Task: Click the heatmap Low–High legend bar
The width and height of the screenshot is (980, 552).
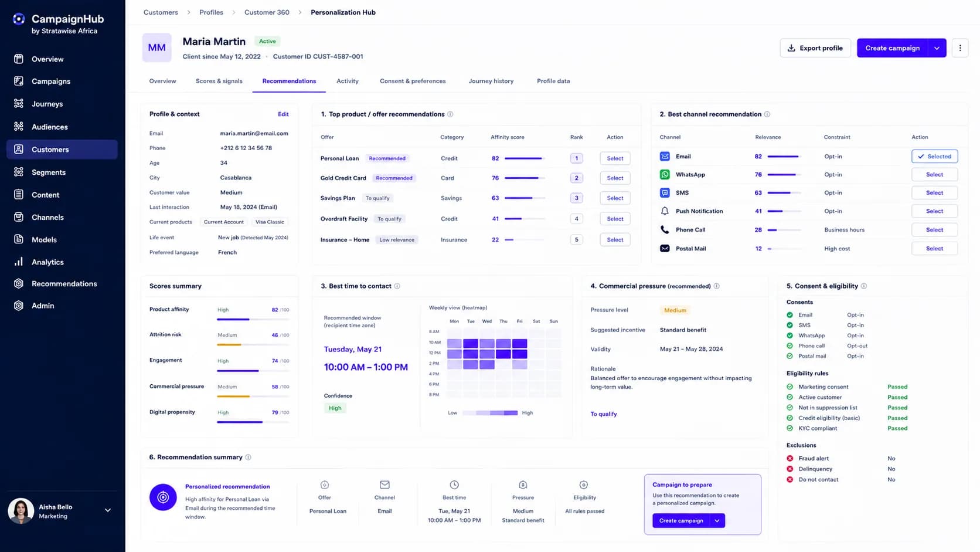Action: 490,413
